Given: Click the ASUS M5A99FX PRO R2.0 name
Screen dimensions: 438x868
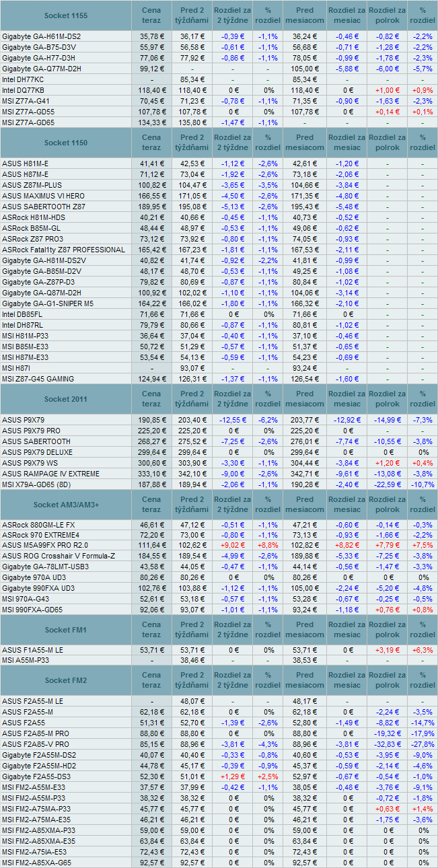Looking at the screenshot, I should [x=45, y=545].
